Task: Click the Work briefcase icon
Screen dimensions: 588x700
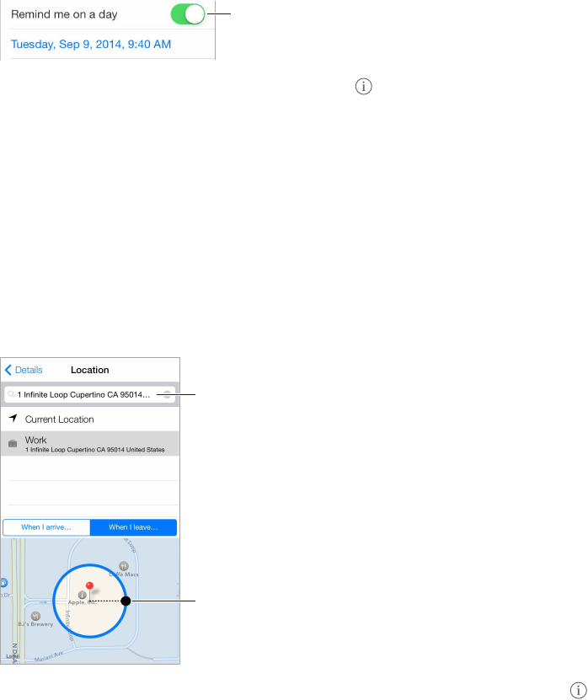Action: tap(13, 444)
